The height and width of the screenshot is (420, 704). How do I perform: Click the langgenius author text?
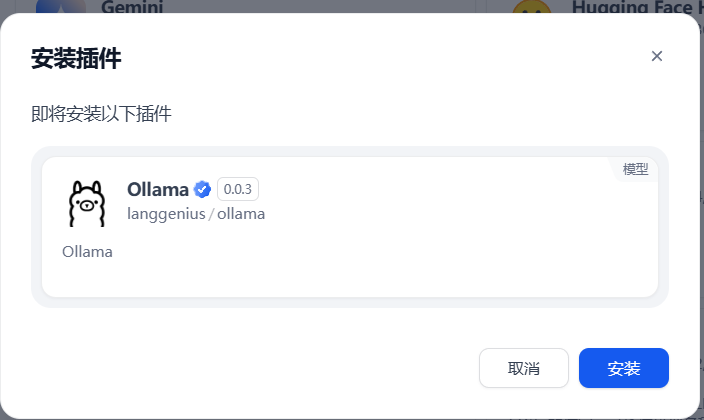[x=166, y=214]
